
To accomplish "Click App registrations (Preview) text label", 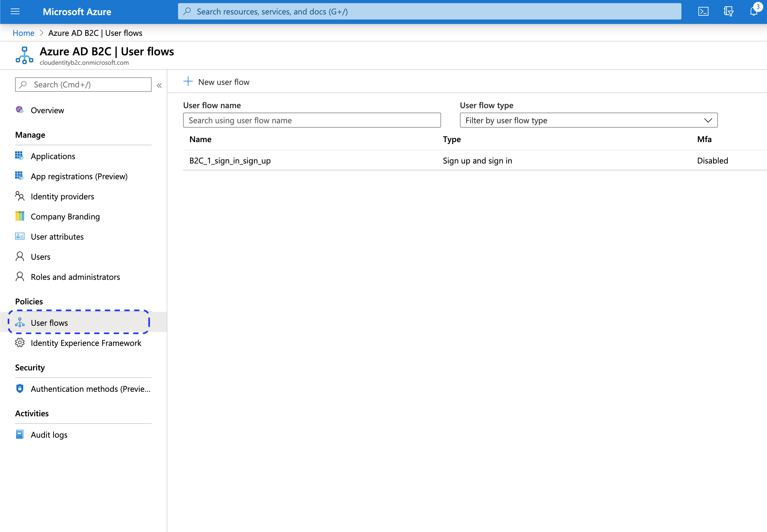I will [x=79, y=176].
